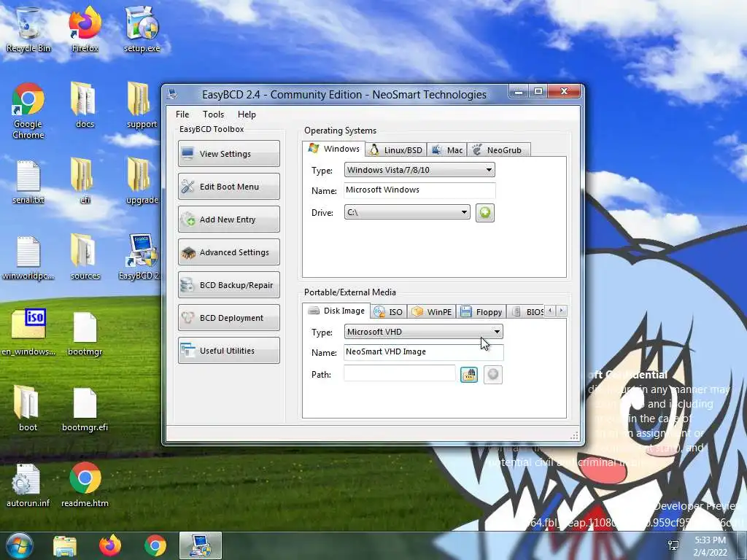747x560 pixels.
Task: Open Useful Utilities
Action: click(x=228, y=351)
